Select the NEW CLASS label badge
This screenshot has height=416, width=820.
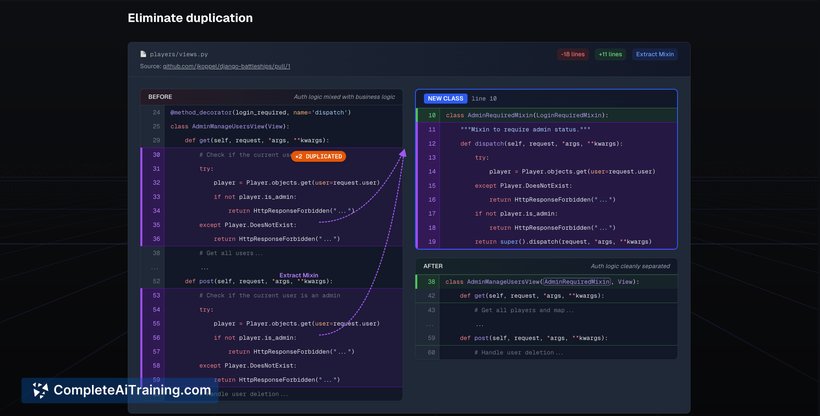click(x=445, y=98)
